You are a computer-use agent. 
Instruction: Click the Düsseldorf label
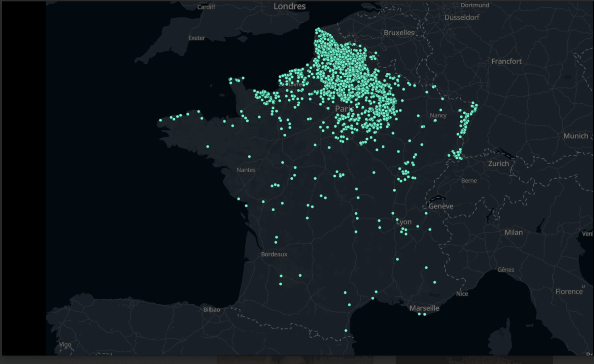[461, 17]
